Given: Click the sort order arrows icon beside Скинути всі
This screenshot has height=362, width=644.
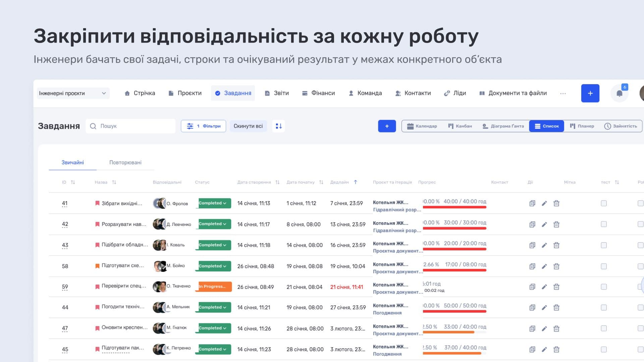Looking at the screenshot, I should 279,126.
